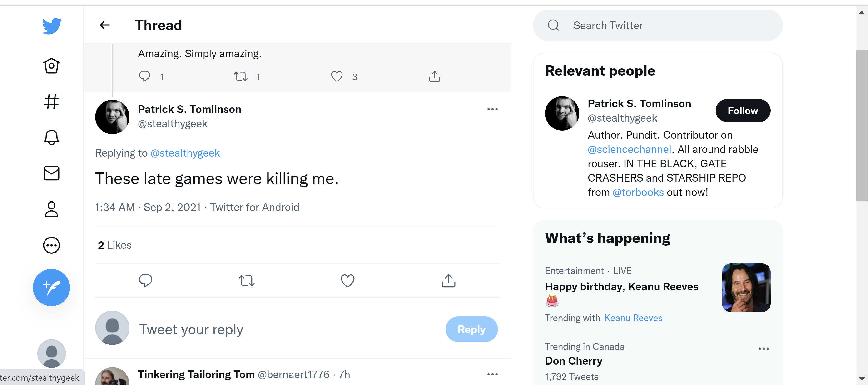868x385 pixels.
Task: Click the scrollbar up arrow
Action: point(862,12)
